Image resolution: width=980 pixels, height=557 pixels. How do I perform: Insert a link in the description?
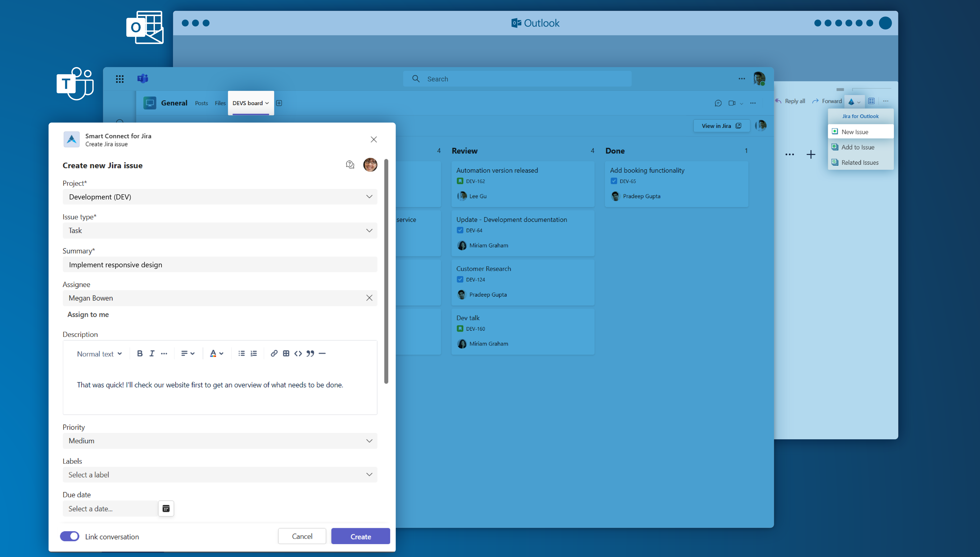(x=274, y=353)
